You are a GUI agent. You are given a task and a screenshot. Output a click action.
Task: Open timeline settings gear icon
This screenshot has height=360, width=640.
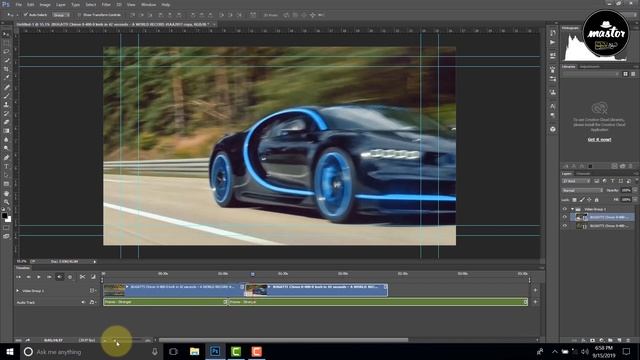(x=70, y=277)
